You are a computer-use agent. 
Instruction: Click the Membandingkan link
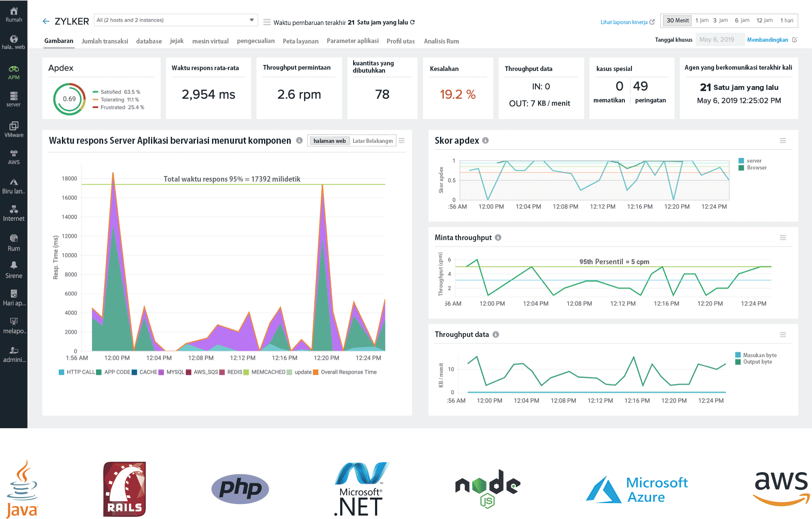767,39
